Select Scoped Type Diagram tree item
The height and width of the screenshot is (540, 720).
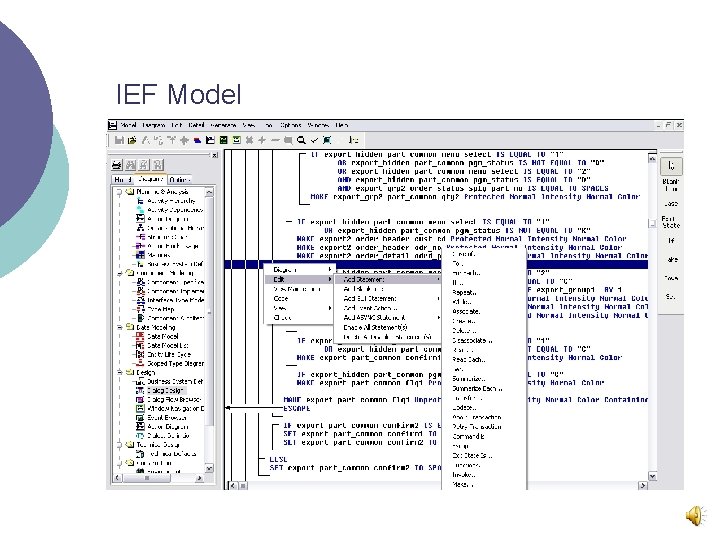pos(175,363)
